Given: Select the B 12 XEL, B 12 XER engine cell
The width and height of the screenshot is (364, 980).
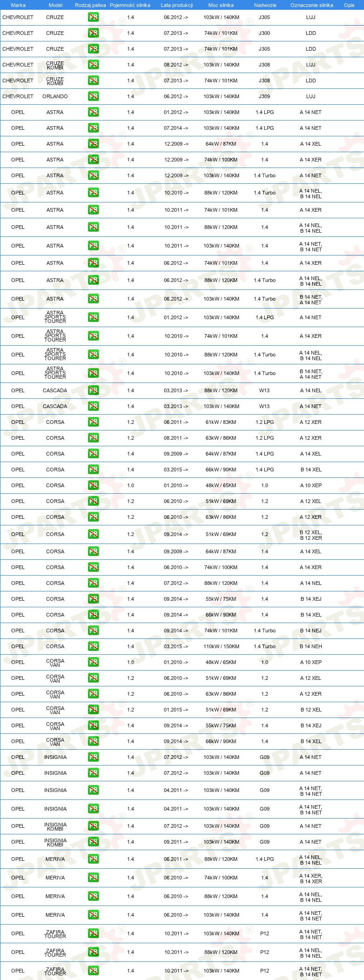Looking at the screenshot, I should click(311, 535).
